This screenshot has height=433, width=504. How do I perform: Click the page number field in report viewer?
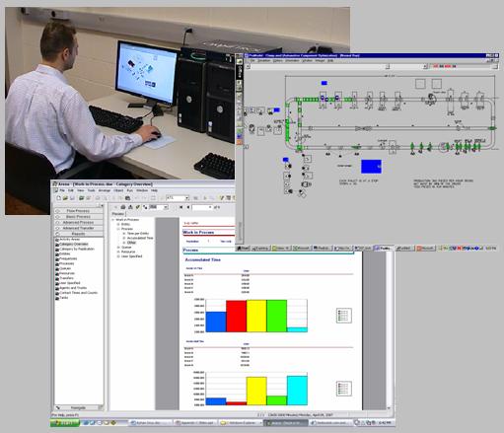tap(202, 207)
